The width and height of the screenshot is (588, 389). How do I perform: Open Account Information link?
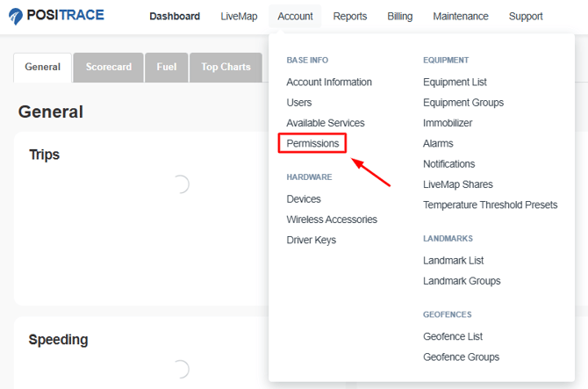(329, 82)
